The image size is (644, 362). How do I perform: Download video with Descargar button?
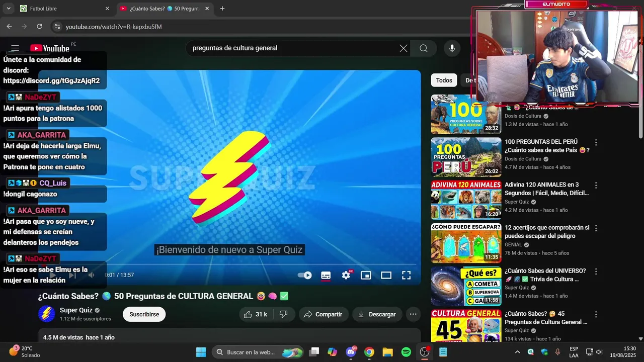click(377, 314)
